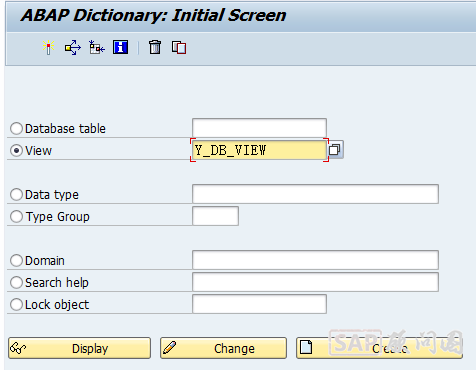Click into the Domain input field

[315, 260]
